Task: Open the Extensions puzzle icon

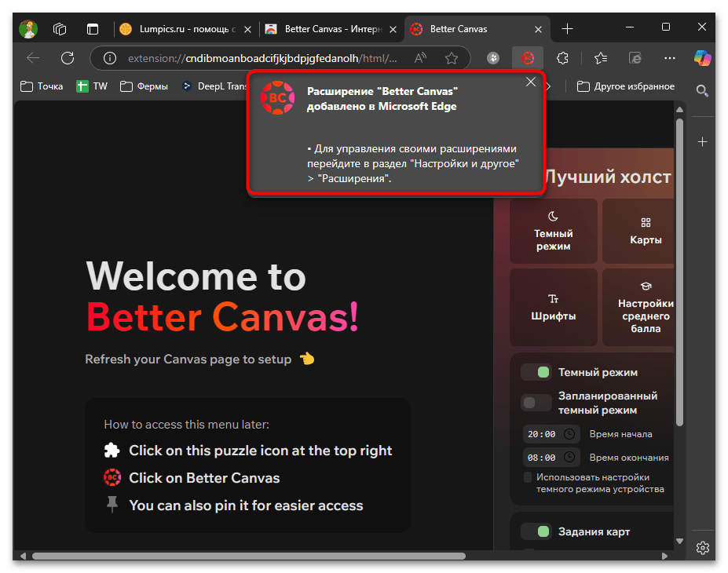Action: [562, 58]
